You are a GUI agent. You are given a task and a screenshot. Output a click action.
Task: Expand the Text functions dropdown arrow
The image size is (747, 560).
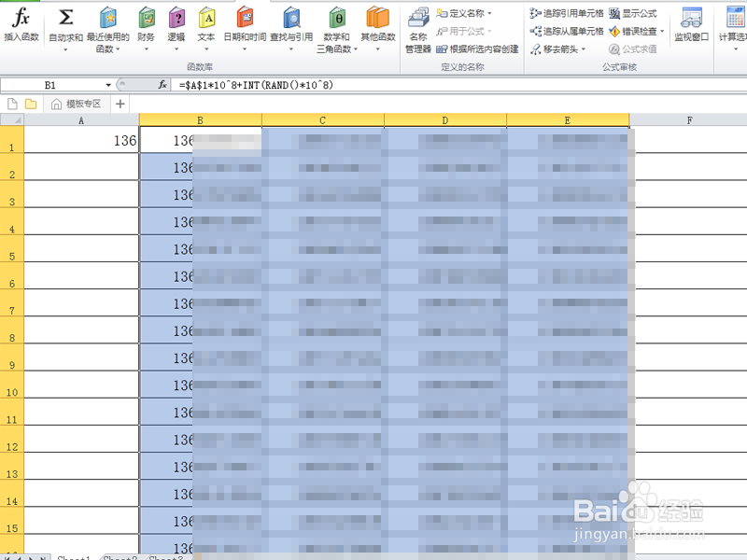point(206,49)
